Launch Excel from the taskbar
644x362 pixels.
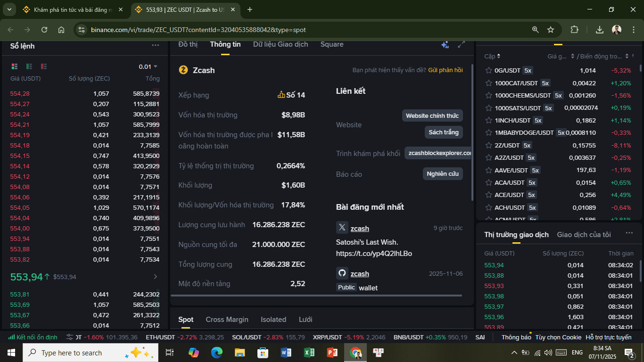click(309, 353)
